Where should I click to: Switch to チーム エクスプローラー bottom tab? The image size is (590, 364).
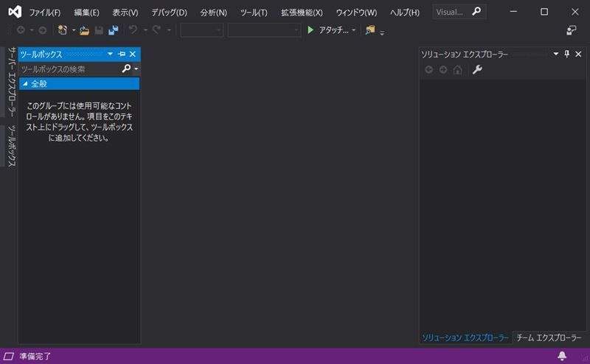click(x=549, y=337)
